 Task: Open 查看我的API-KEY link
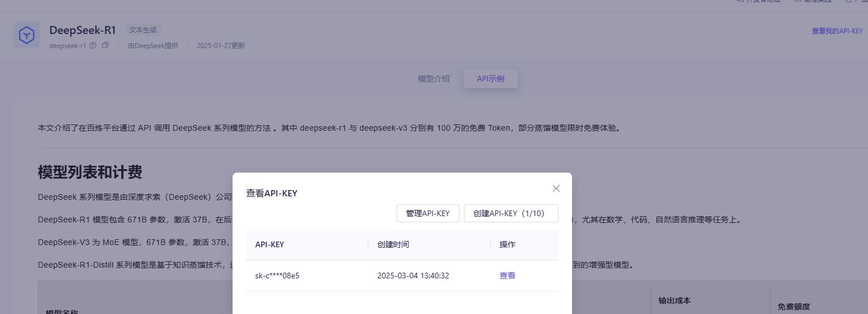(x=837, y=31)
